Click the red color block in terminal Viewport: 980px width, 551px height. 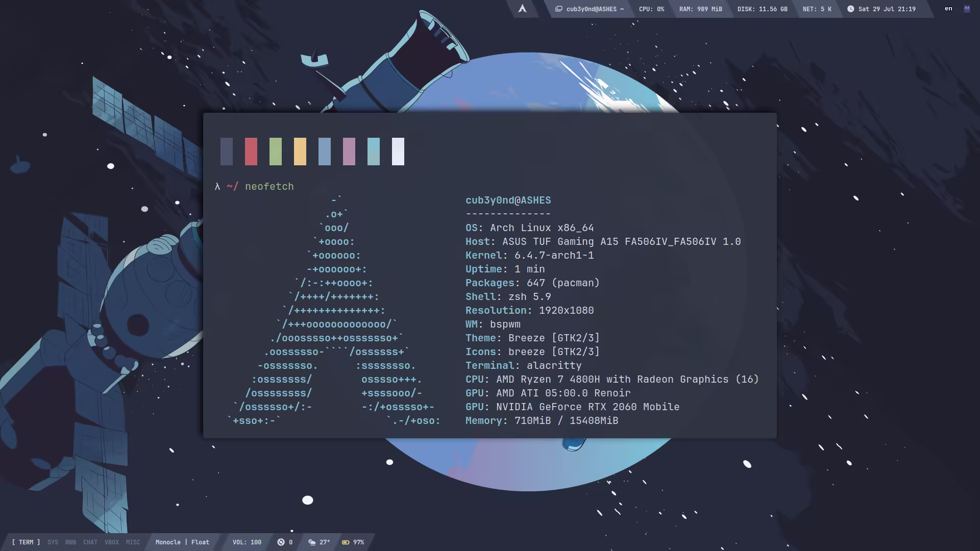(x=251, y=151)
